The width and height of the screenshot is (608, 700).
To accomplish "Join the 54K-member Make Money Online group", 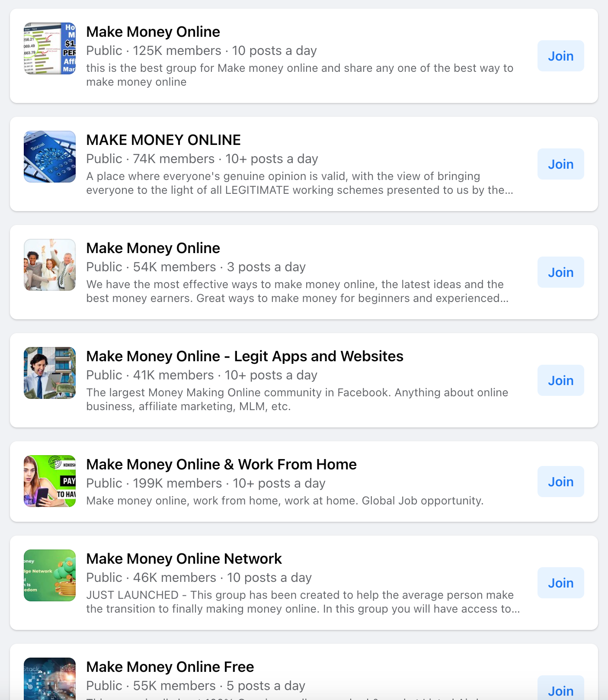I will click(561, 272).
